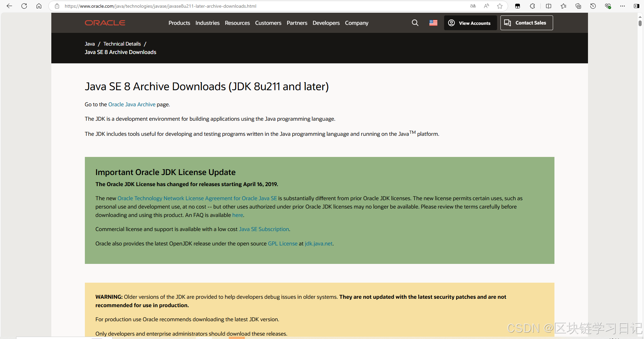Open the translate icon in address bar
Viewport: 644px width, 339px height.
point(473,6)
